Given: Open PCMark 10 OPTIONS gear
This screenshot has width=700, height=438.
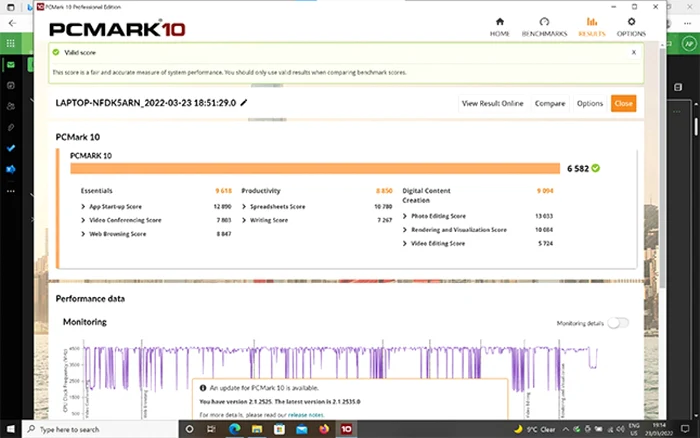Looking at the screenshot, I should [x=631, y=27].
